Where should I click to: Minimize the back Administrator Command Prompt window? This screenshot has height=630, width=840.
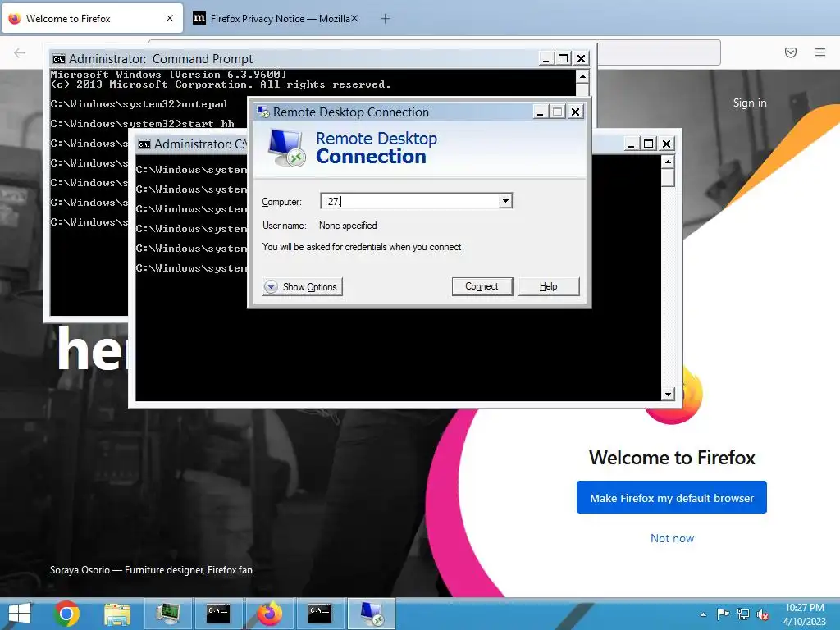(x=546, y=58)
